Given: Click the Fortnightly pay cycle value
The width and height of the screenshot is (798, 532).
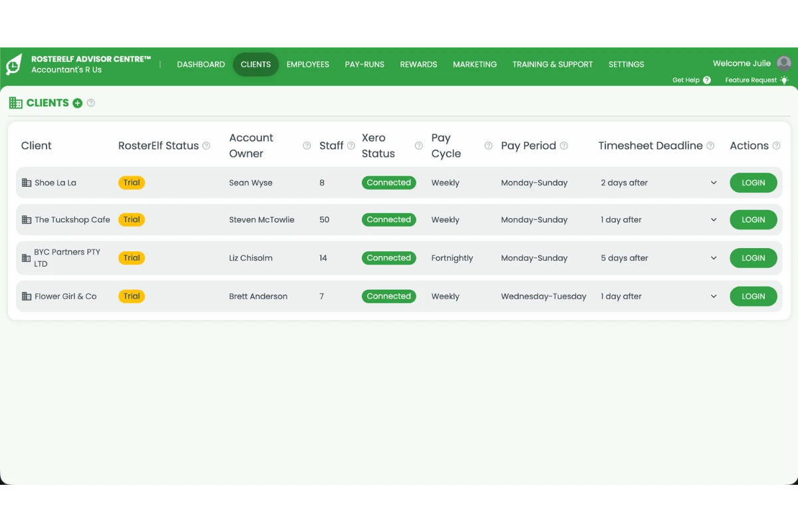Looking at the screenshot, I should [x=452, y=258].
